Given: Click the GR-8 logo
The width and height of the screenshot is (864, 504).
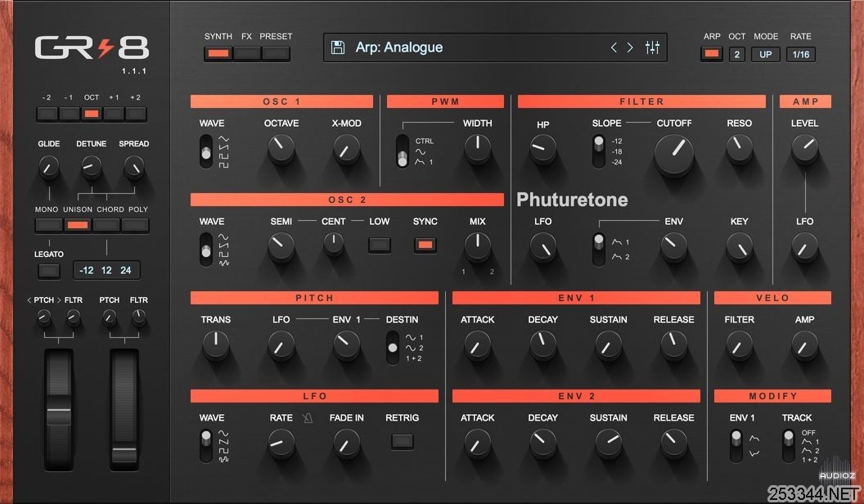Looking at the screenshot, I should pos(92,48).
